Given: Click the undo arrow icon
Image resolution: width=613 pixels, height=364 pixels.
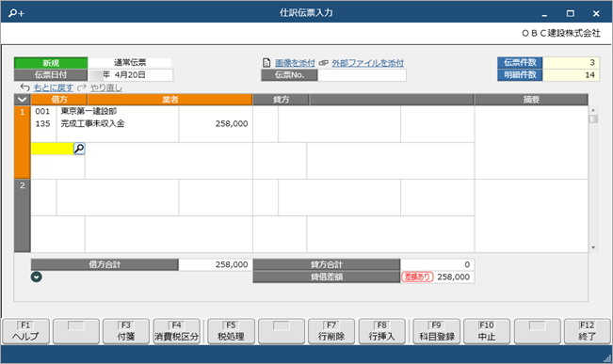Looking at the screenshot, I should click(25, 87).
